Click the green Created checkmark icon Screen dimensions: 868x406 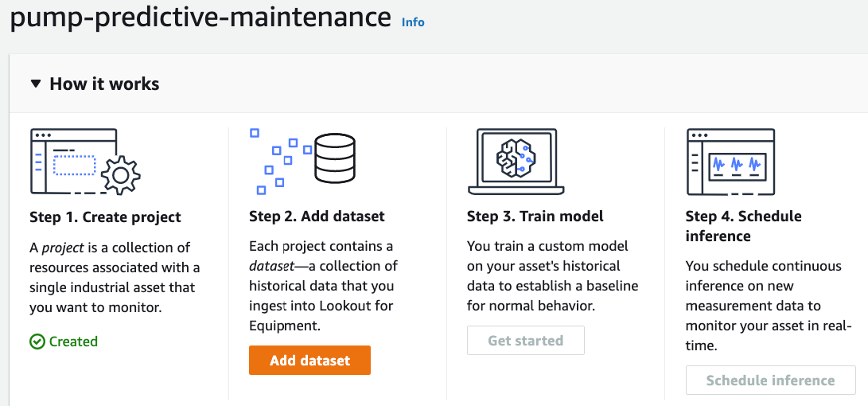[x=37, y=342]
